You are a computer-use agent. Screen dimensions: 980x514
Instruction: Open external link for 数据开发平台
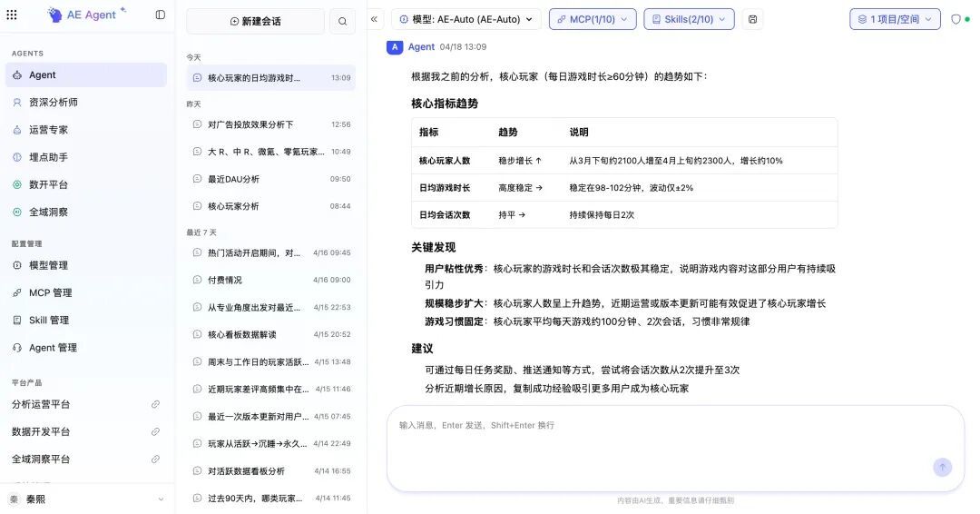click(x=156, y=432)
